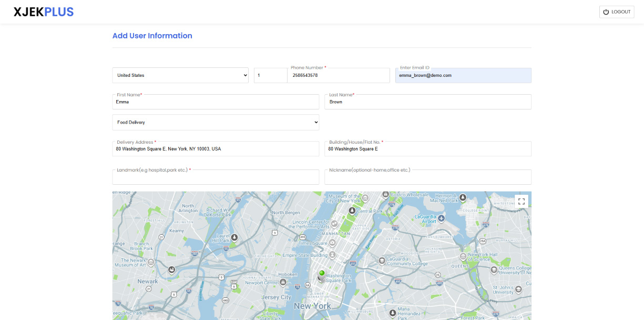Click Hermon A. MacNeil Park icon
Screen dimensions: 644x320
[x=463, y=197]
